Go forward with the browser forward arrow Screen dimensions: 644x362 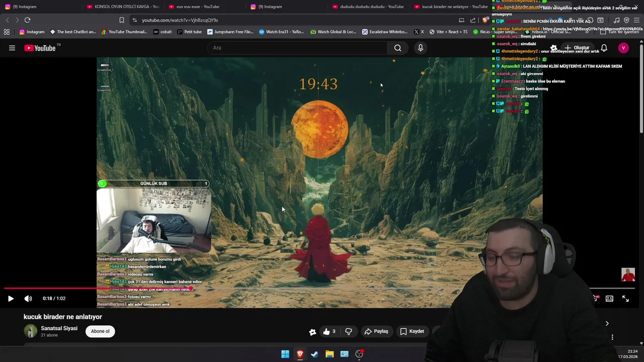[17, 20]
